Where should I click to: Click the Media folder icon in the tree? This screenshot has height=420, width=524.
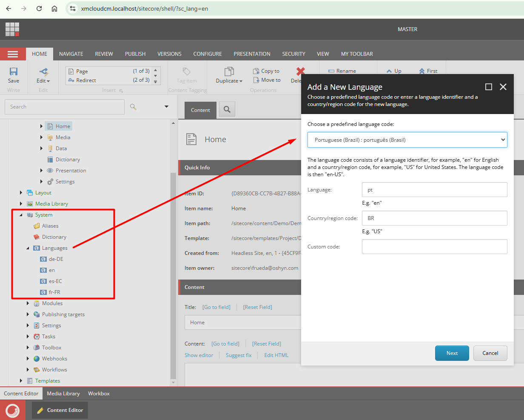(51, 137)
